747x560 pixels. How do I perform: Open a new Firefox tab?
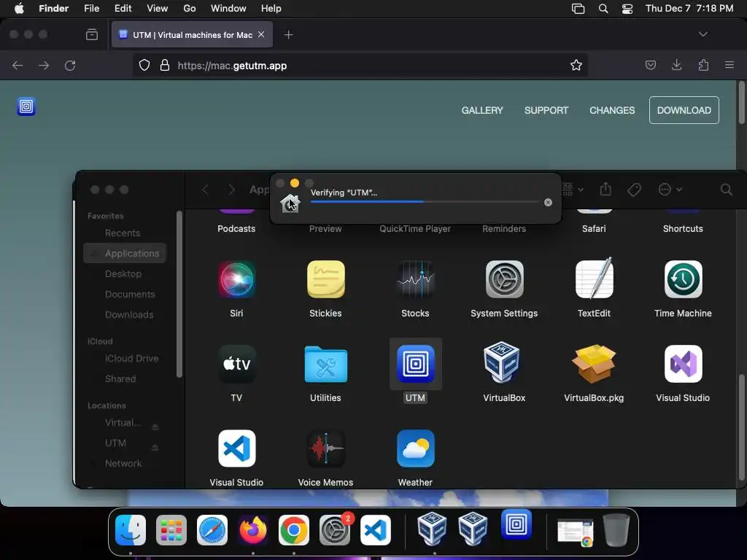(288, 35)
